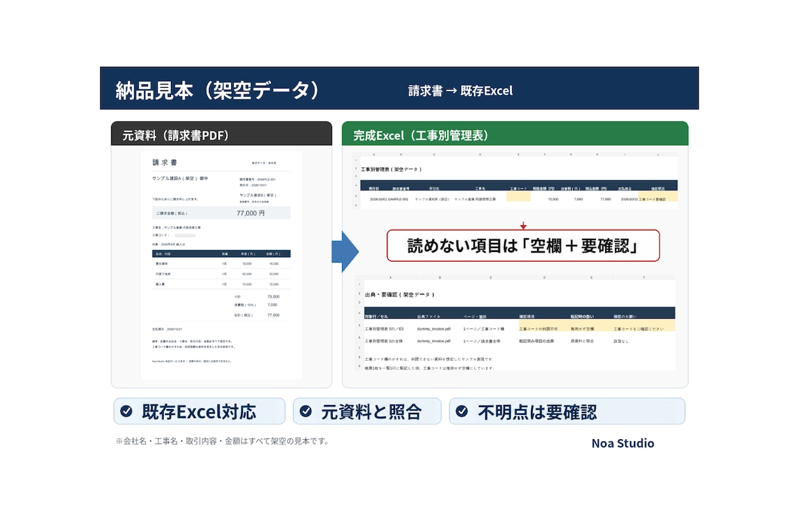This screenshot has width=799, height=532.
Task: Open the 工事別管理表 spreadsheet preview
Action: [x=515, y=181]
